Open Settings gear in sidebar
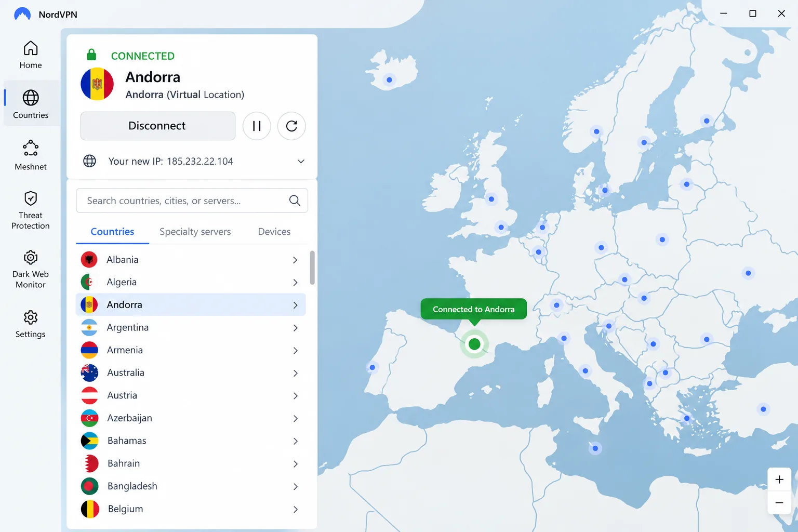Viewport: 798px width, 532px height. click(31, 317)
